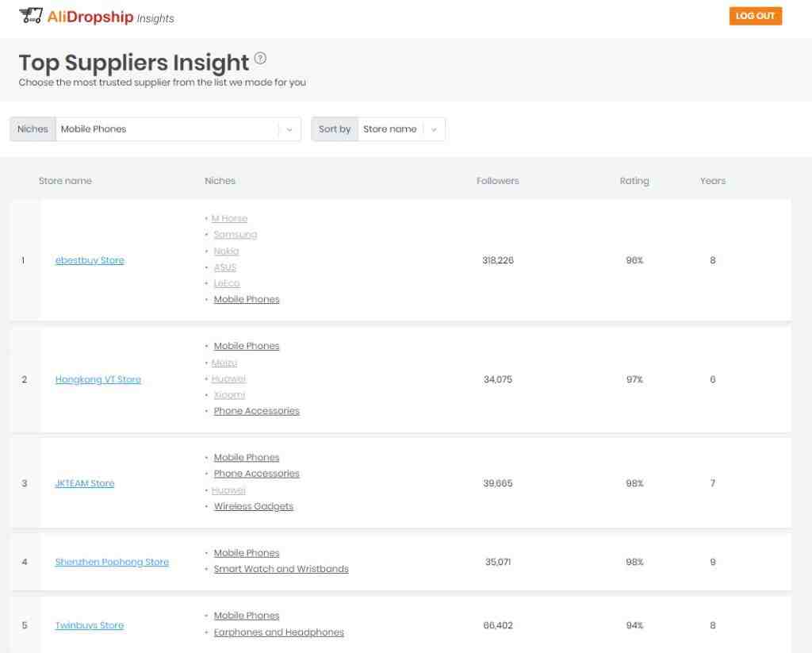Select the Samsung niche link
The image size is (812, 653).
coord(235,235)
